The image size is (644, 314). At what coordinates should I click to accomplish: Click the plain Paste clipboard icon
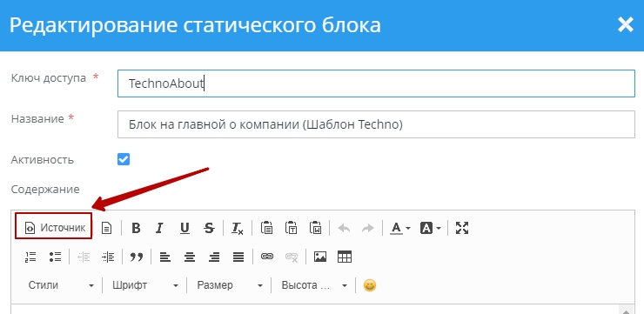click(x=267, y=228)
